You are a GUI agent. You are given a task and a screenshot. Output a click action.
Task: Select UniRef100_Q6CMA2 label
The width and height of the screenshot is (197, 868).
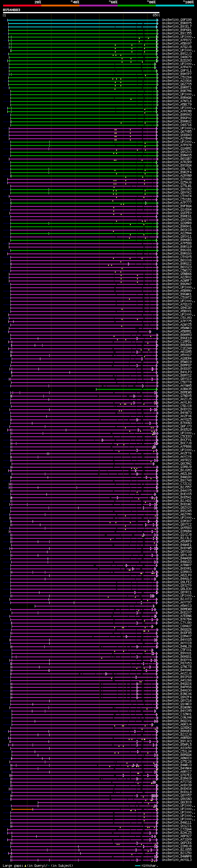point(177,464)
